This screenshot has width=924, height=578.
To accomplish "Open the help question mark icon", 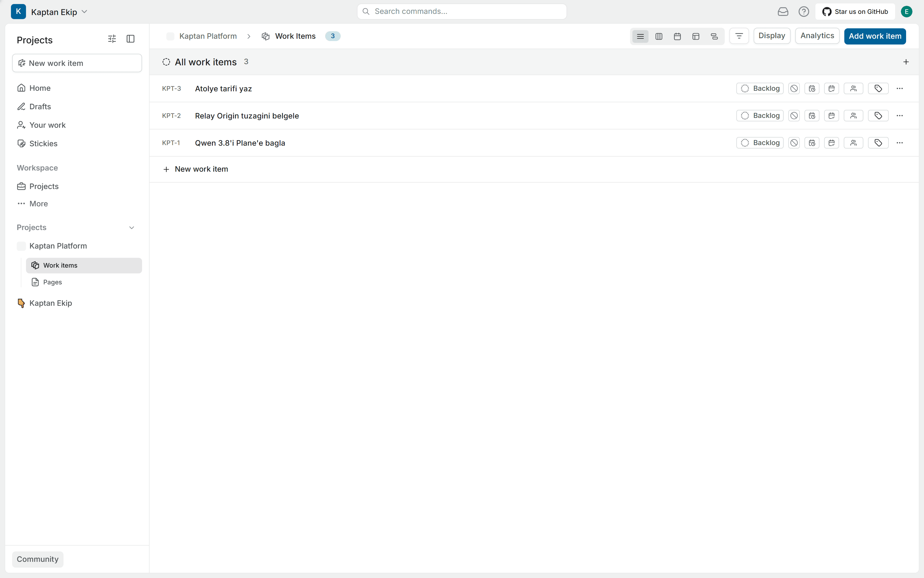I will point(804,12).
